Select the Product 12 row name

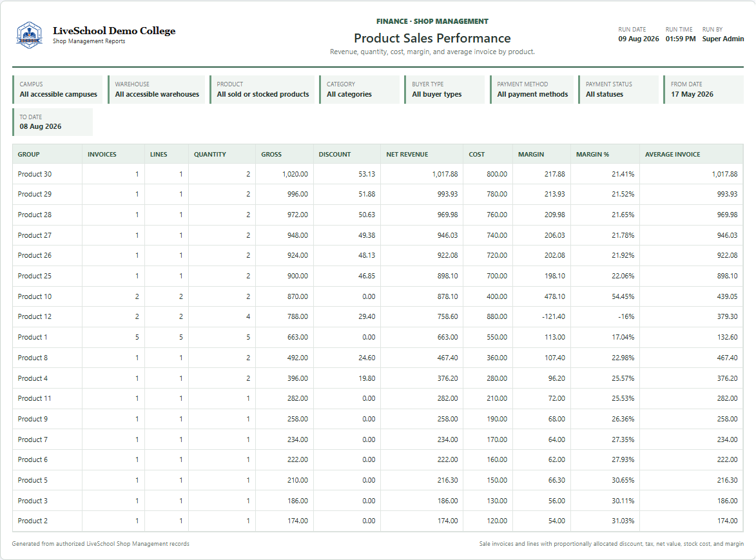pos(35,316)
